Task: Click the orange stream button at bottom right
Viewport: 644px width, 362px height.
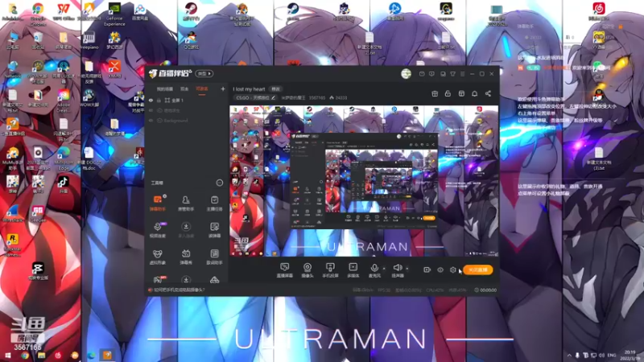Action: [x=477, y=269]
